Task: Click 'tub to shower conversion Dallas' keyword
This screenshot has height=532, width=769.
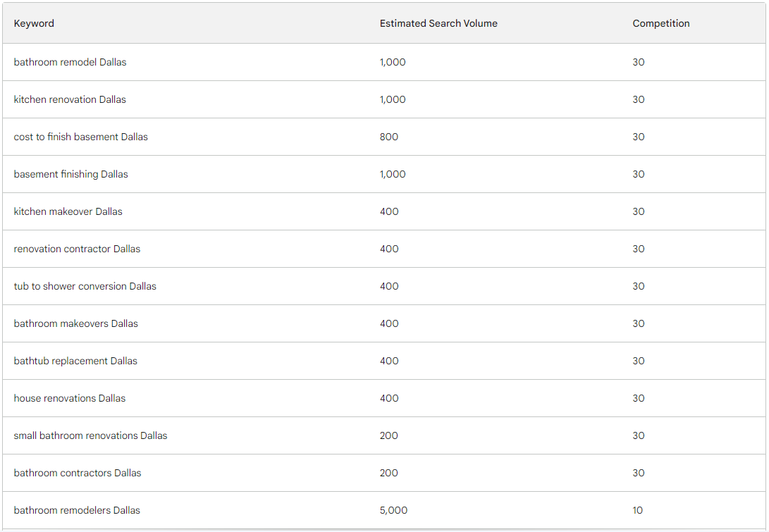Action: tap(85, 286)
